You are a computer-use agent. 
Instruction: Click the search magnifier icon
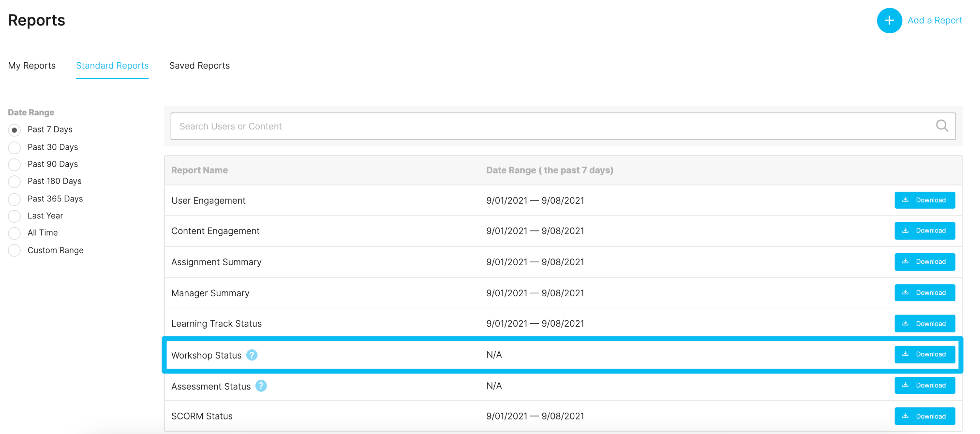(x=942, y=126)
